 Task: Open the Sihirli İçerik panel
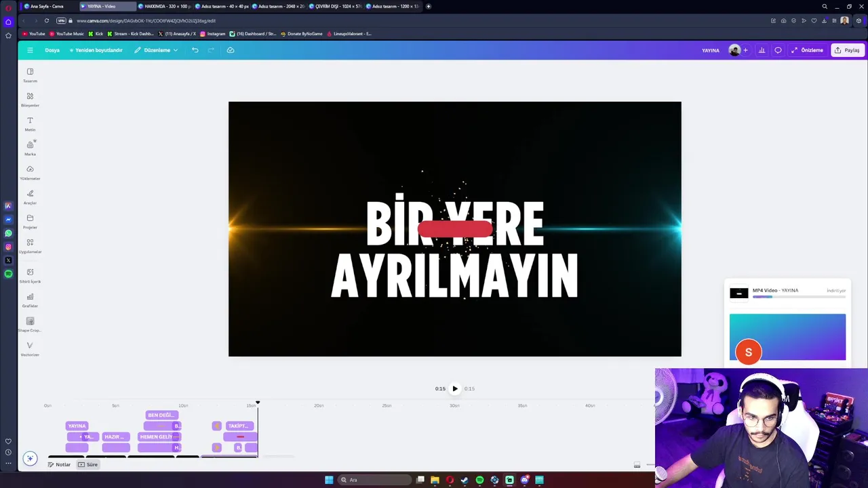[x=30, y=276]
